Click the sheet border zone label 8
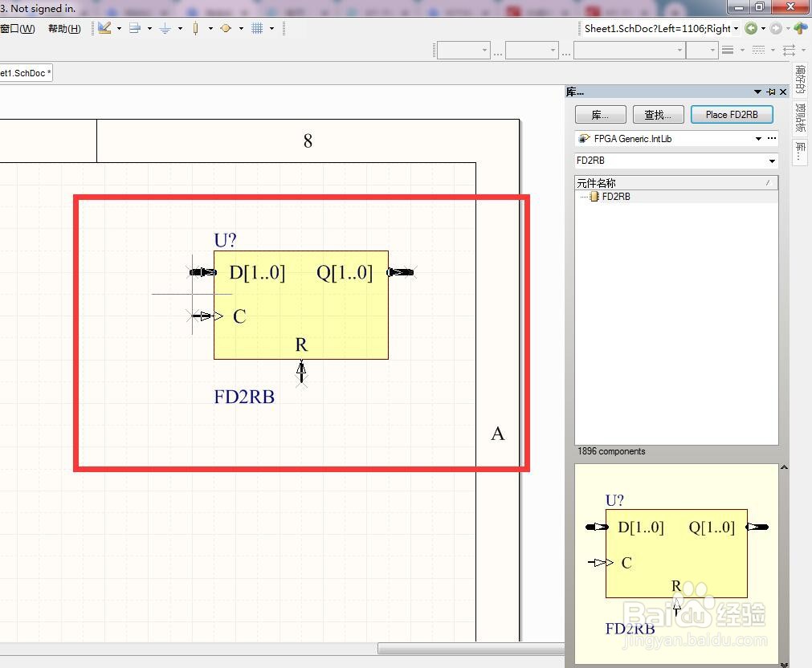The image size is (812, 668). (308, 141)
